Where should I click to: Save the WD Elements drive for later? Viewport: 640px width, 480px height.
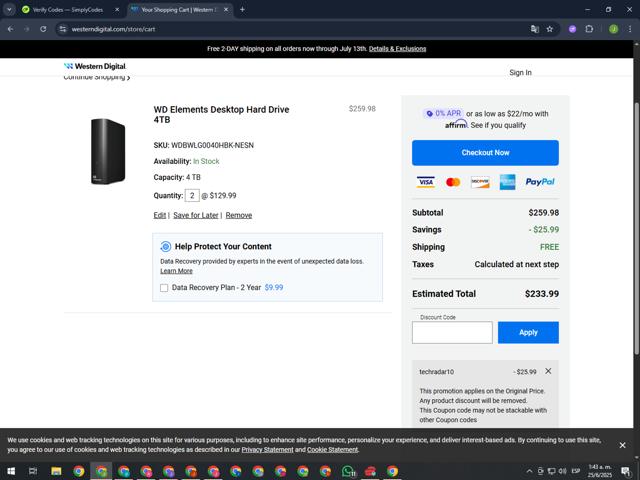coord(196,215)
